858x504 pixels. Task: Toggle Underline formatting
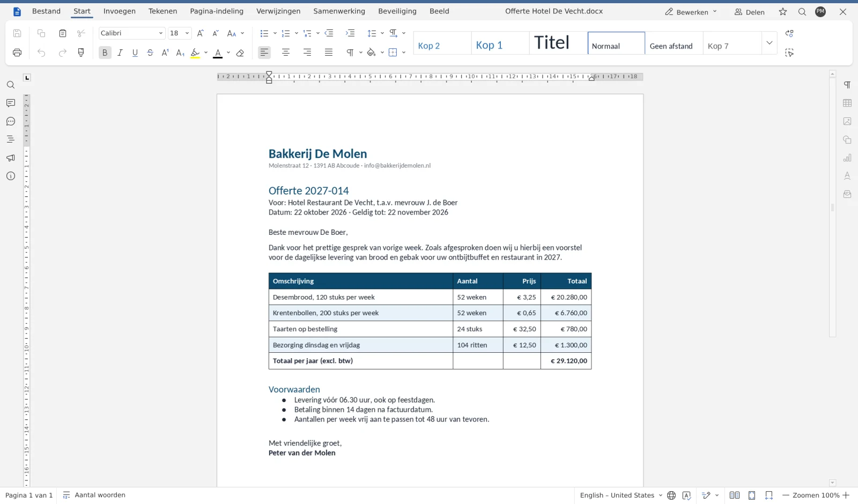point(135,53)
